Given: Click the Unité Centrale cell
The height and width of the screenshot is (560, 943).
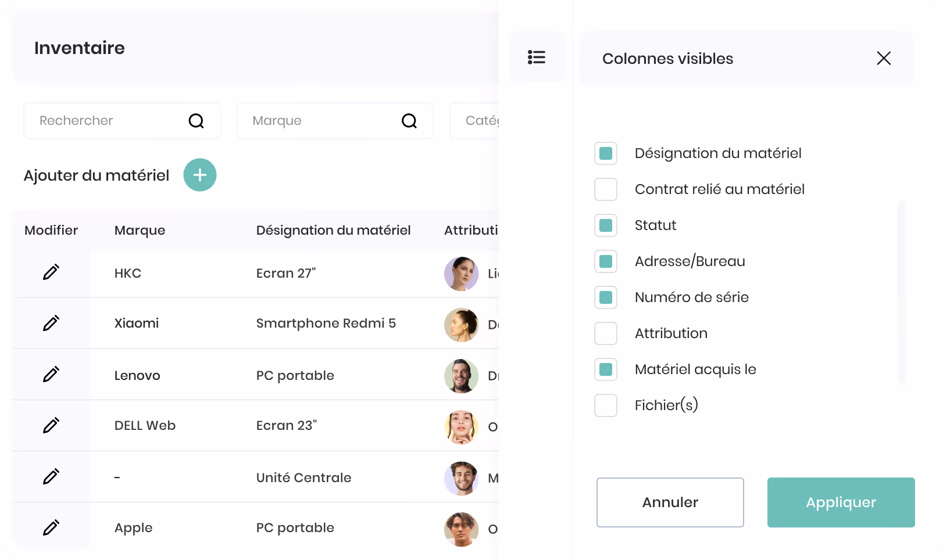Looking at the screenshot, I should [304, 478].
